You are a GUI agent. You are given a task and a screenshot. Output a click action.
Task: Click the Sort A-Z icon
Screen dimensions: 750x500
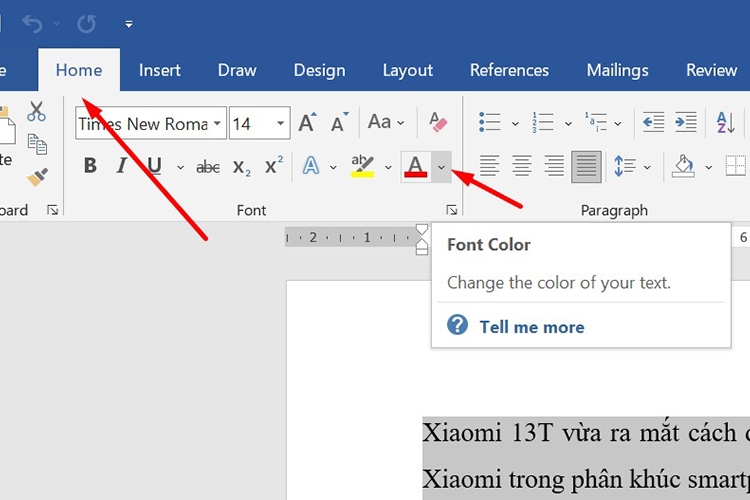tap(726, 122)
